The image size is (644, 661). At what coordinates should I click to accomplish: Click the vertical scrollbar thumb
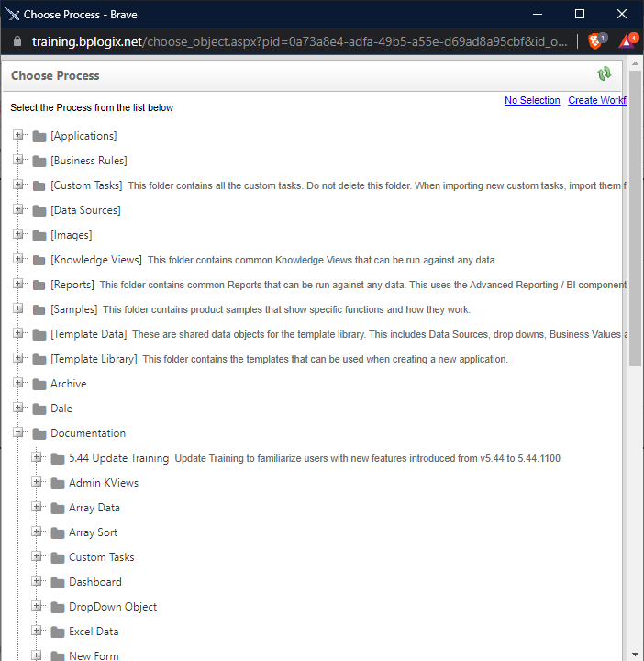pos(635,218)
